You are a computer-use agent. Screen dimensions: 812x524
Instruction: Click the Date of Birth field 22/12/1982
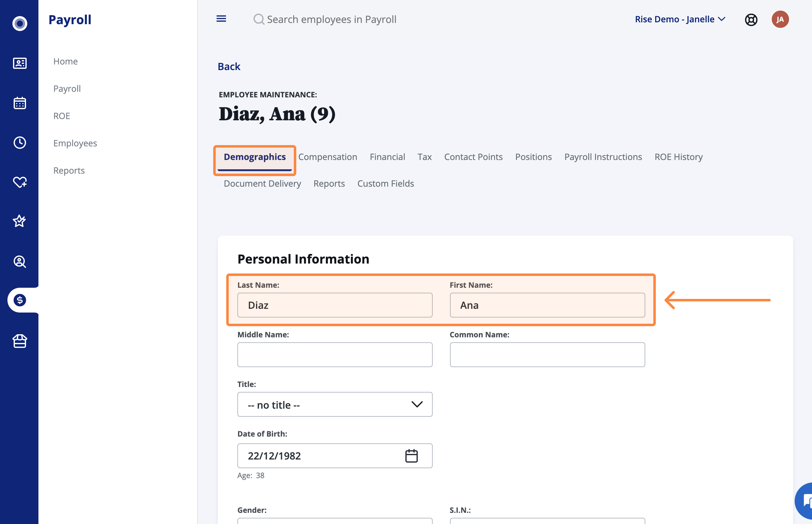(x=335, y=455)
